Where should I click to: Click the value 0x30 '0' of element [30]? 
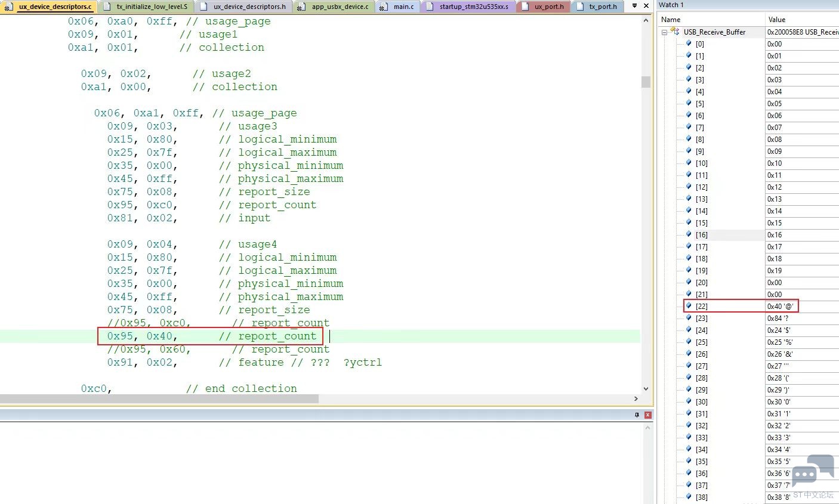pos(779,401)
